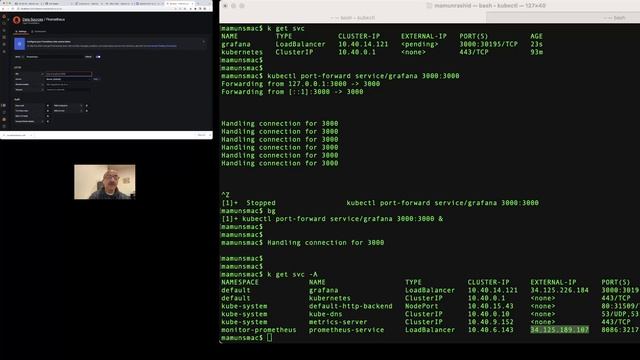Click cluster IP 10.40.6.143 text
This screenshot has width=640, height=360.
click(491, 330)
